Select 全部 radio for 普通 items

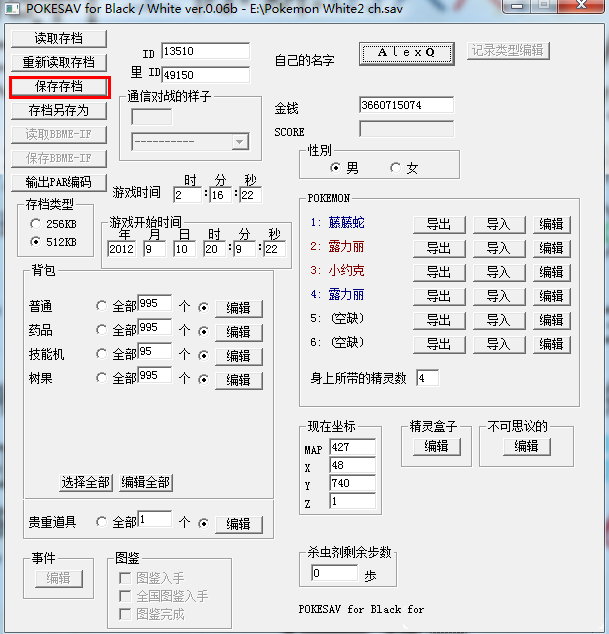coord(101,308)
